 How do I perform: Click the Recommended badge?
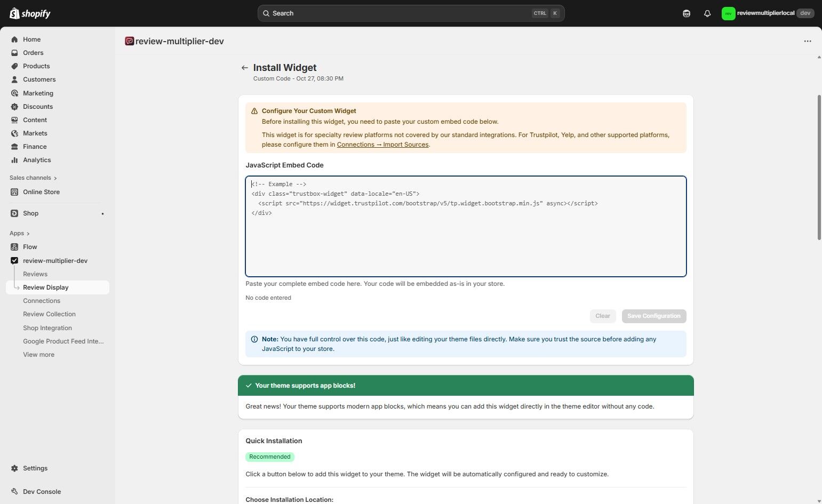[x=270, y=457]
